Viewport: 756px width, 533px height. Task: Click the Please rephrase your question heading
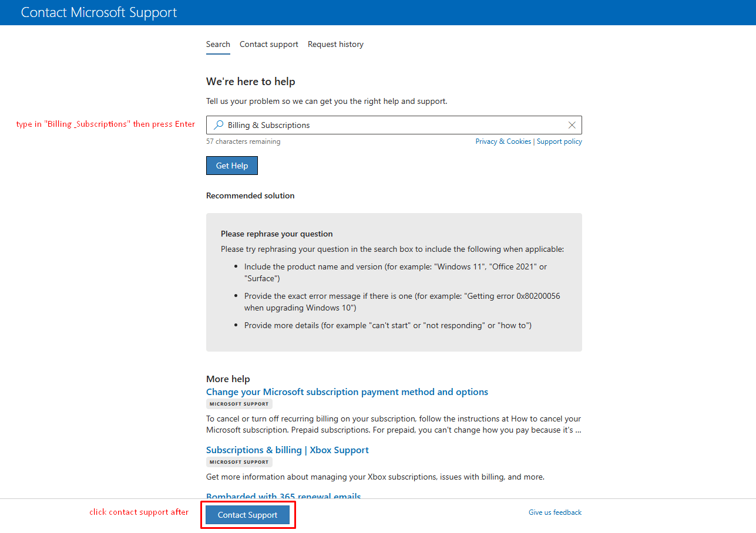click(277, 234)
